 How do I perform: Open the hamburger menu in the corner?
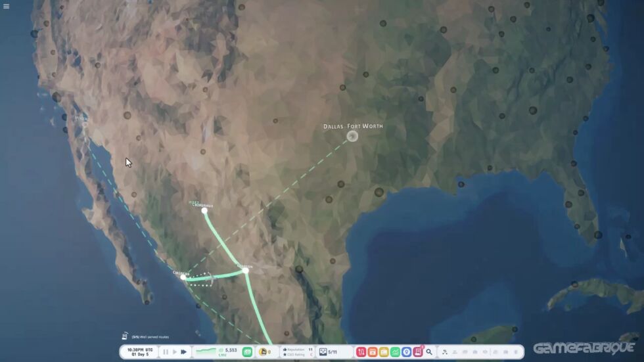coord(7,7)
